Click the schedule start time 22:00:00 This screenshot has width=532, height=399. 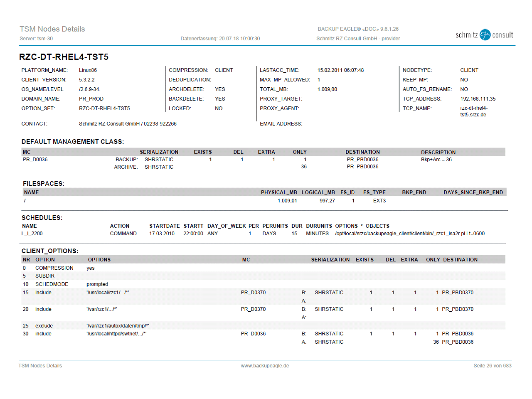coord(193,234)
